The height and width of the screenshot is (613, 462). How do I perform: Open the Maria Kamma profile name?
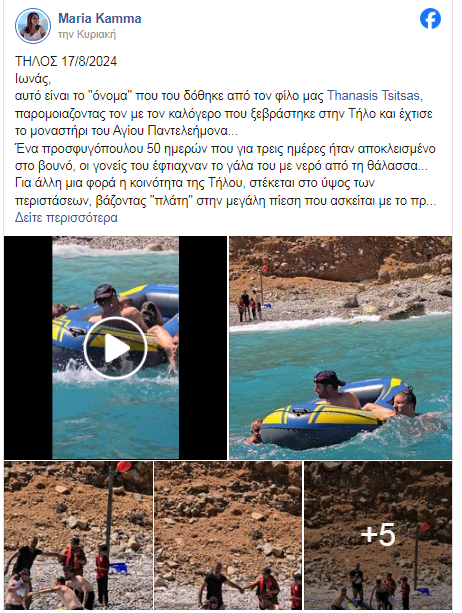click(x=100, y=18)
